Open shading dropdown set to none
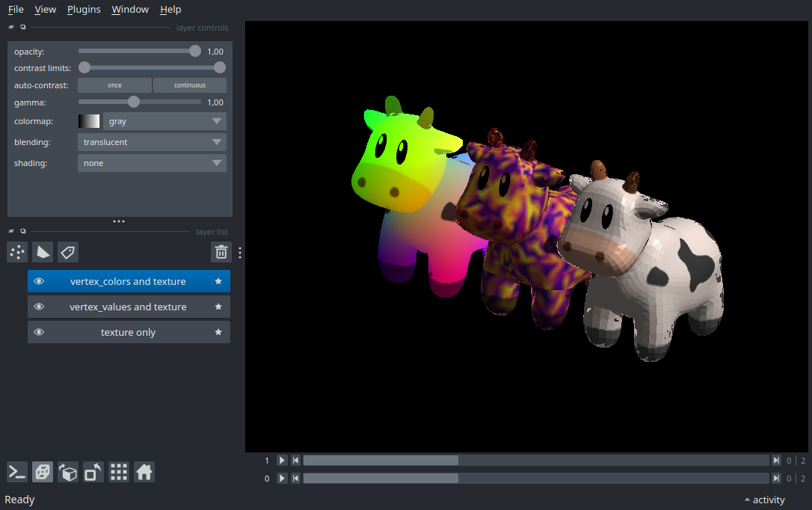The image size is (812, 510). point(152,163)
